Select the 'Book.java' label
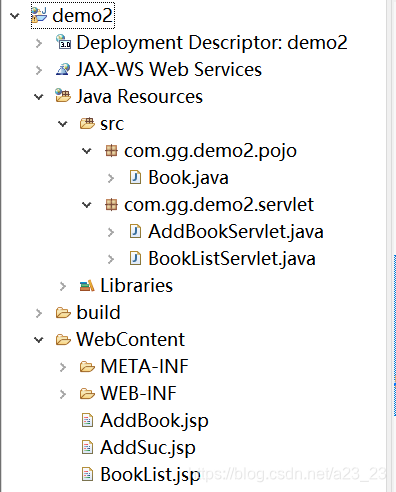 pyautogui.click(x=188, y=178)
